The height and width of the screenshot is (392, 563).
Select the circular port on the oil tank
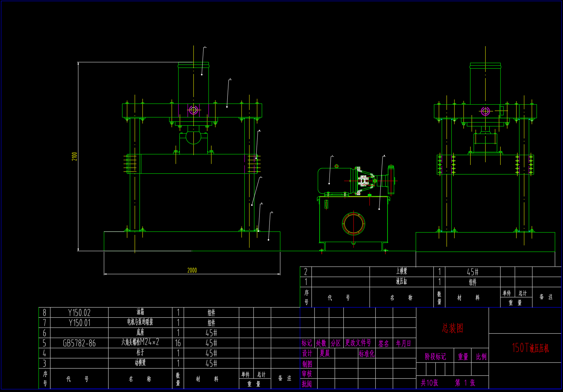point(353,224)
